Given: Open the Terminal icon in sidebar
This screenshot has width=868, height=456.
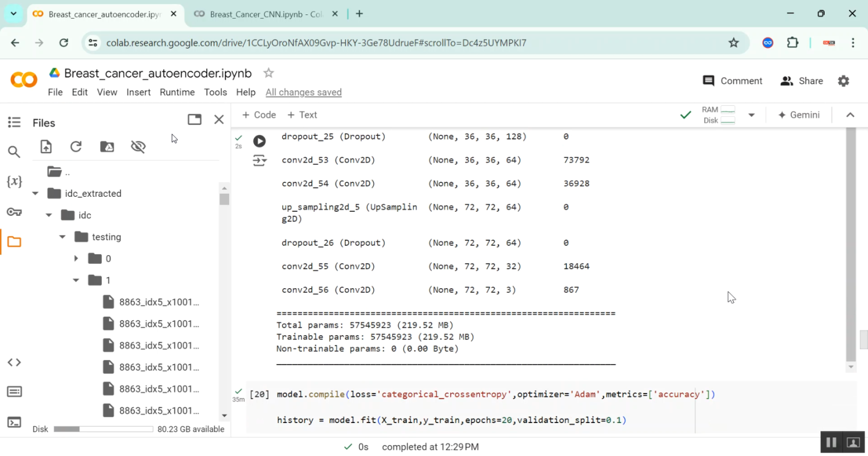Looking at the screenshot, I should coord(14,422).
